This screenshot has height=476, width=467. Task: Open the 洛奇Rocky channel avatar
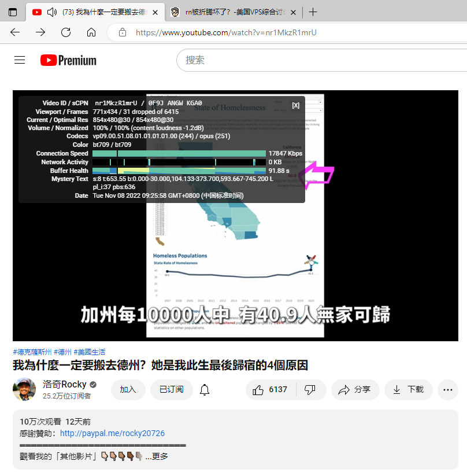[24, 389]
